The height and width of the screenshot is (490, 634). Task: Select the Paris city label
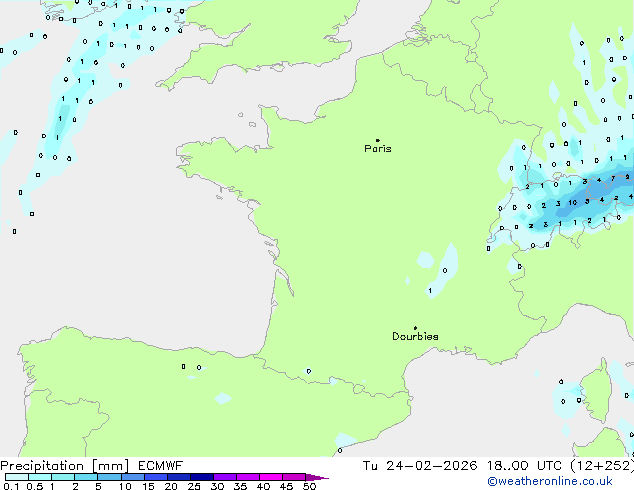tap(378, 149)
